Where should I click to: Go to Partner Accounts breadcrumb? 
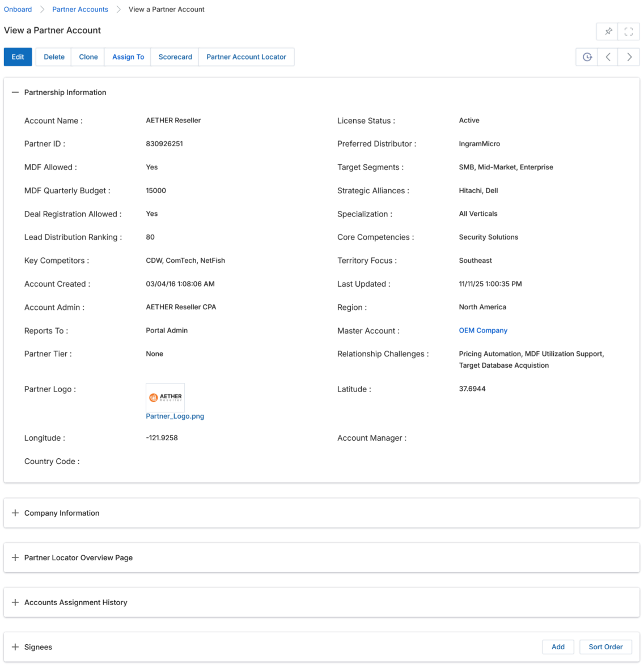pos(80,10)
